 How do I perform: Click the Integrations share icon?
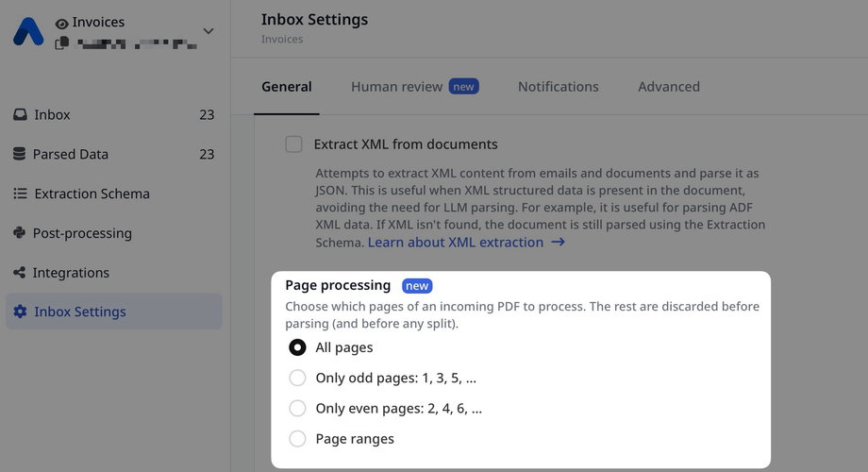tap(20, 273)
